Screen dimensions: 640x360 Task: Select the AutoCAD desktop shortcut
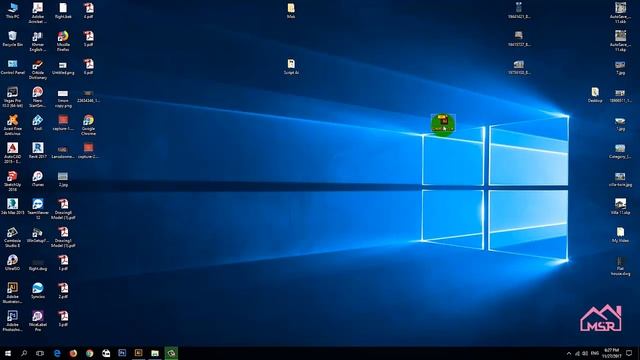pyautogui.click(x=13, y=153)
